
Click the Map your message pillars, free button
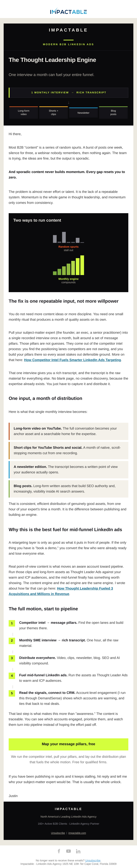[x=68, y=744]
